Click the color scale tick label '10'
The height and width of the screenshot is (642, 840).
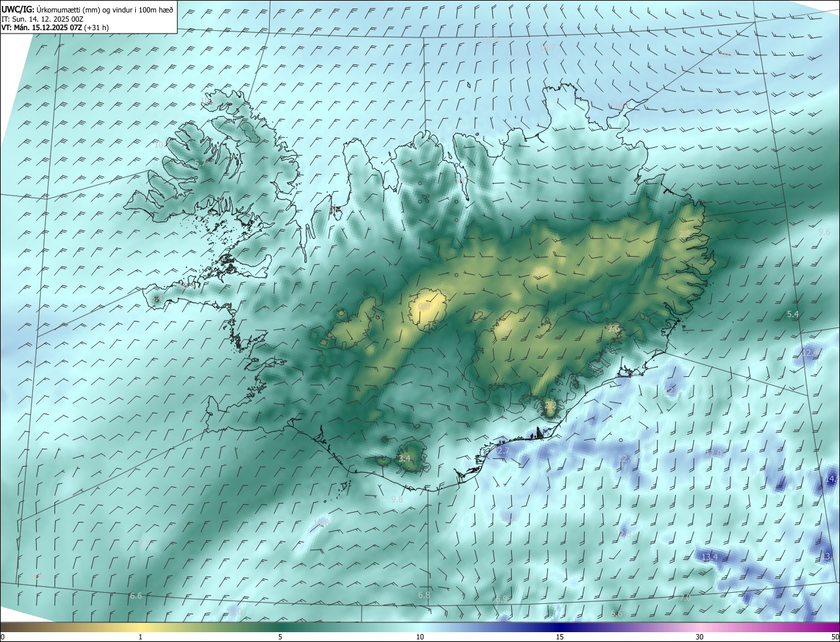pos(420,637)
